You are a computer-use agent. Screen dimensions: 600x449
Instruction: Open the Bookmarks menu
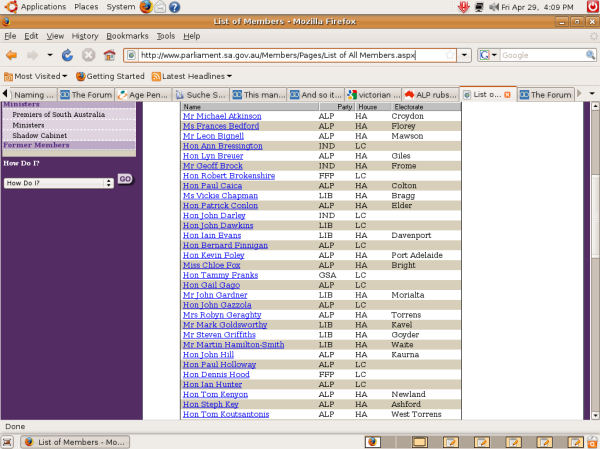coord(127,36)
